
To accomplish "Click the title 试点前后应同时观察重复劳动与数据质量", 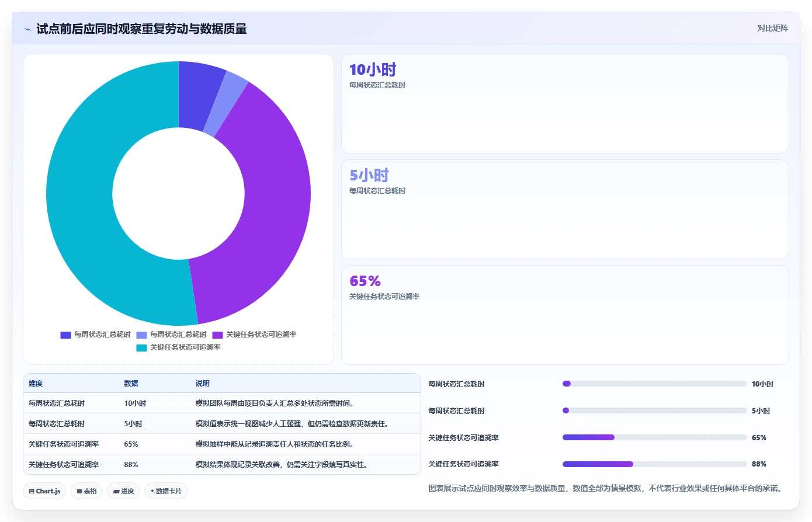I will [141, 29].
